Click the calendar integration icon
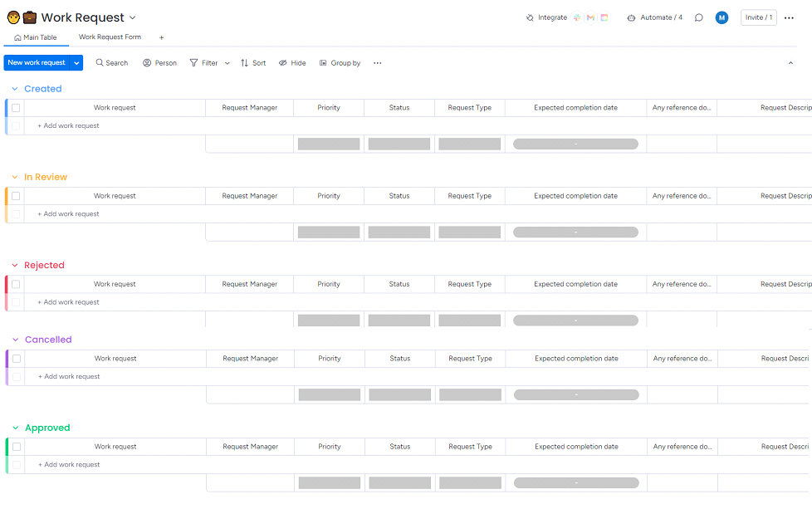812x509 pixels. click(x=604, y=17)
